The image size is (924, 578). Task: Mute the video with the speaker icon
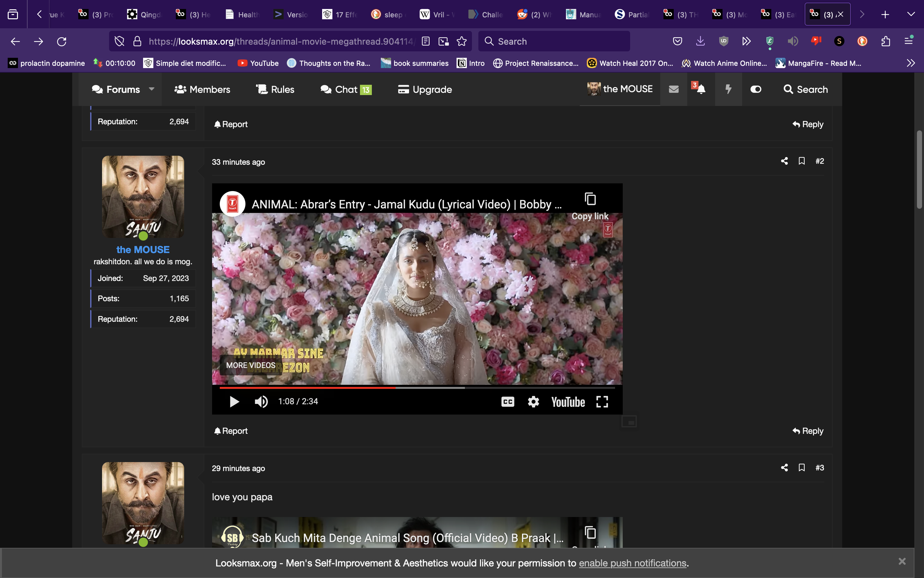pyautogui.click(x=261, y=401)
